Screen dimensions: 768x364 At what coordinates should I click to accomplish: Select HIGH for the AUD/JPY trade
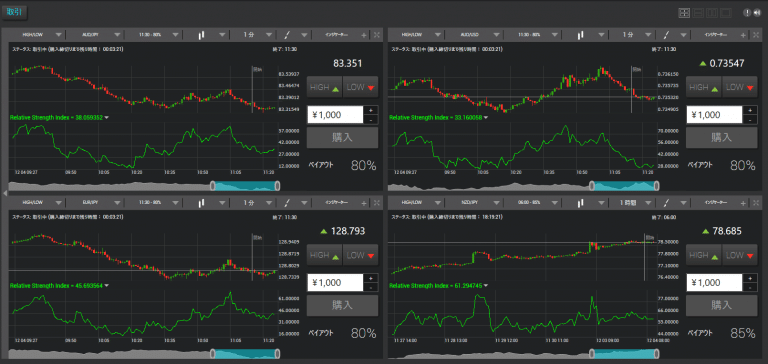click(x=325, y=87)
